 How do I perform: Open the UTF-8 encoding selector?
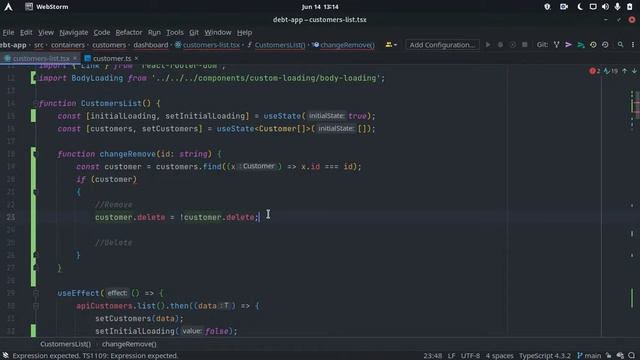coord(470,356)
